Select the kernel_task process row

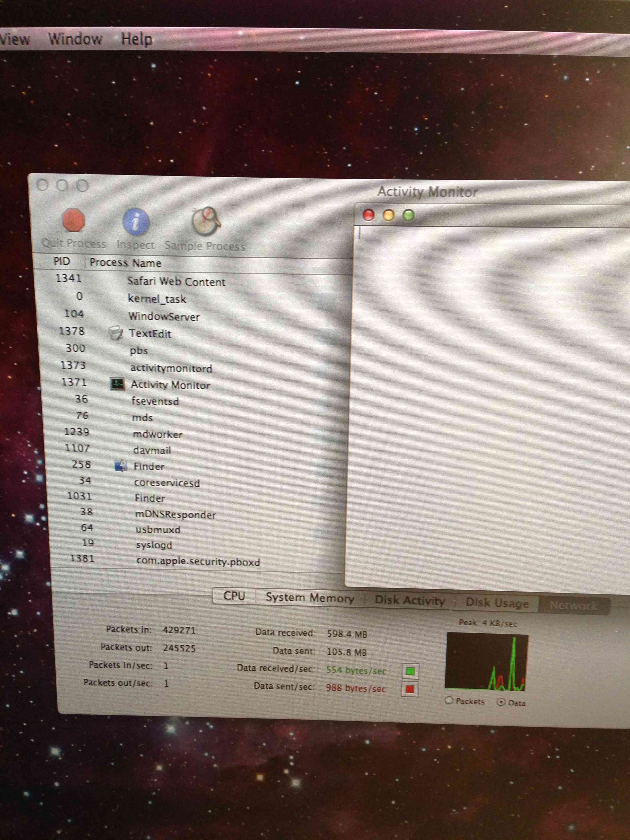point(157,299)
